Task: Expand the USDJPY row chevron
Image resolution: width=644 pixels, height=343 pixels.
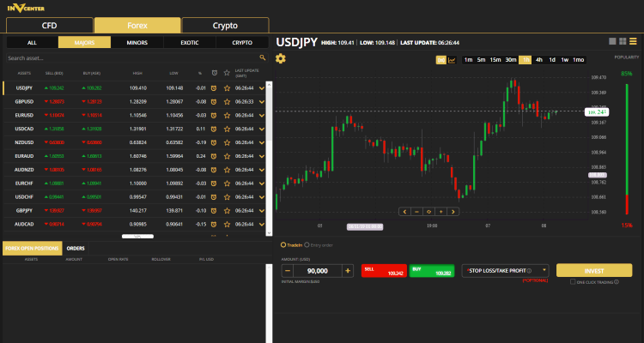Action: (262, 87)
